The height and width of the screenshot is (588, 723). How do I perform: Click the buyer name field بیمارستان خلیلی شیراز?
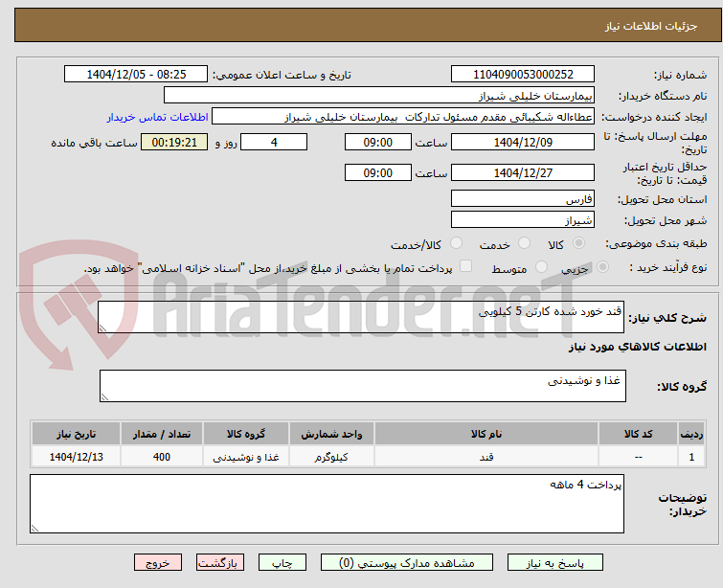tap(379, 96)
